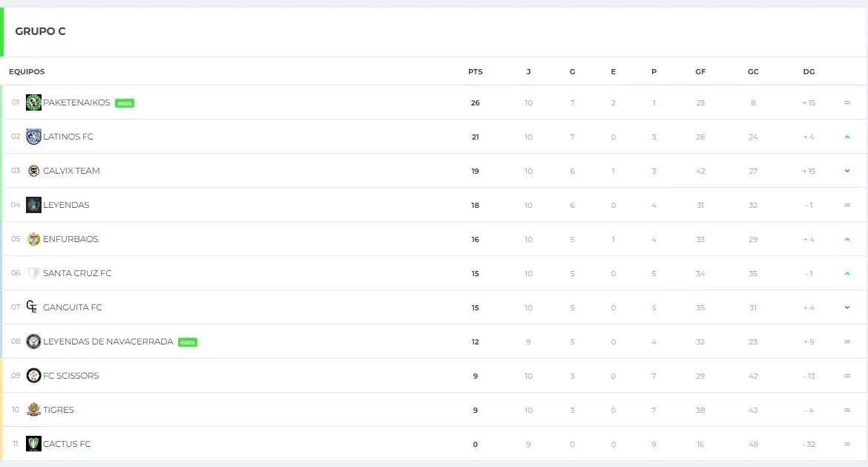
Task: Click the green 'extra' badge beside Paketenaikos
Action: point(125,103)
